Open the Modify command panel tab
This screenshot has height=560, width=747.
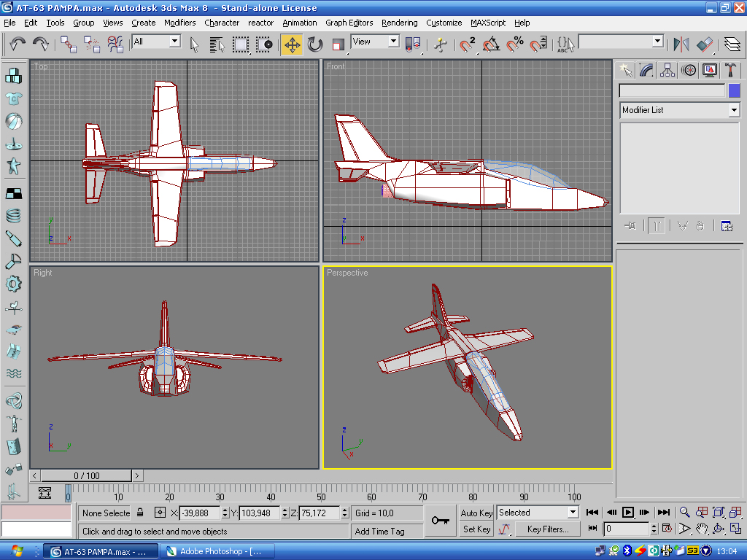point(646,70)
